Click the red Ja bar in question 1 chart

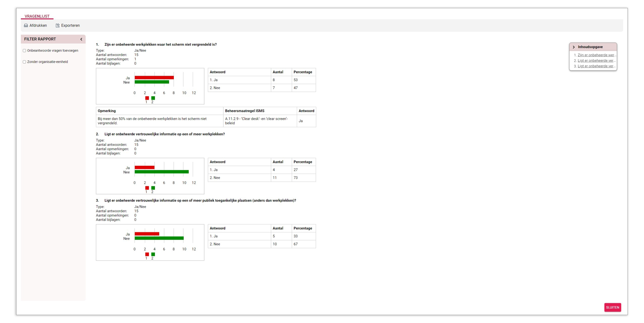click(154, 78)
